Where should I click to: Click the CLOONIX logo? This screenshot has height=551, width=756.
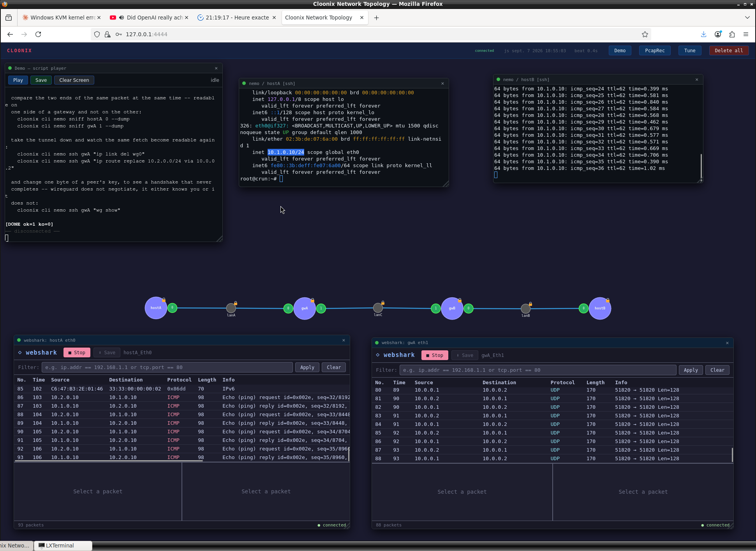[x=19, y=51]
